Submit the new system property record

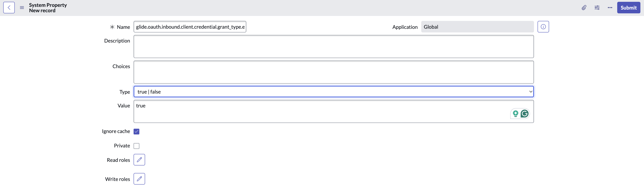point(629,8)
